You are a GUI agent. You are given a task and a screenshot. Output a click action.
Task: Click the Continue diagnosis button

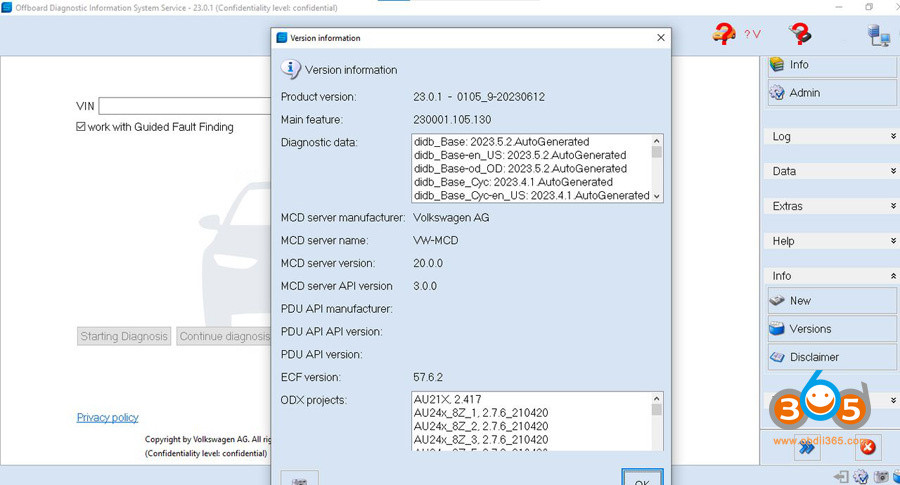[x=224, y=336]
